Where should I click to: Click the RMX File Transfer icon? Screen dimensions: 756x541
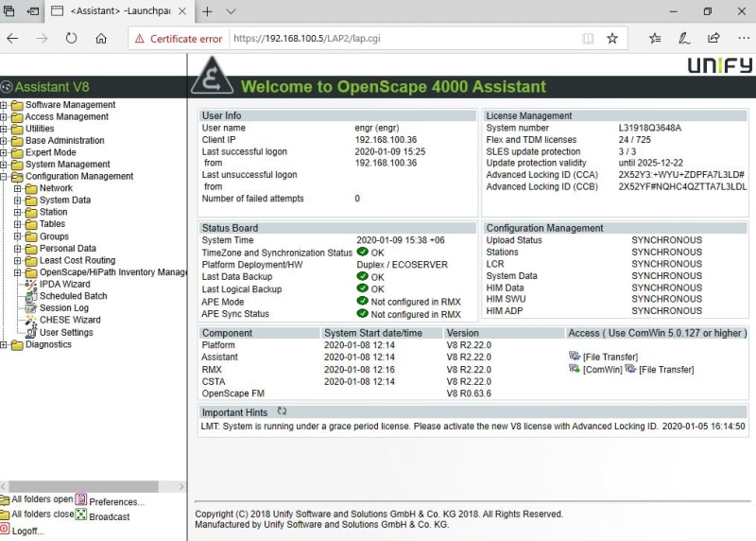pos(630,369)
